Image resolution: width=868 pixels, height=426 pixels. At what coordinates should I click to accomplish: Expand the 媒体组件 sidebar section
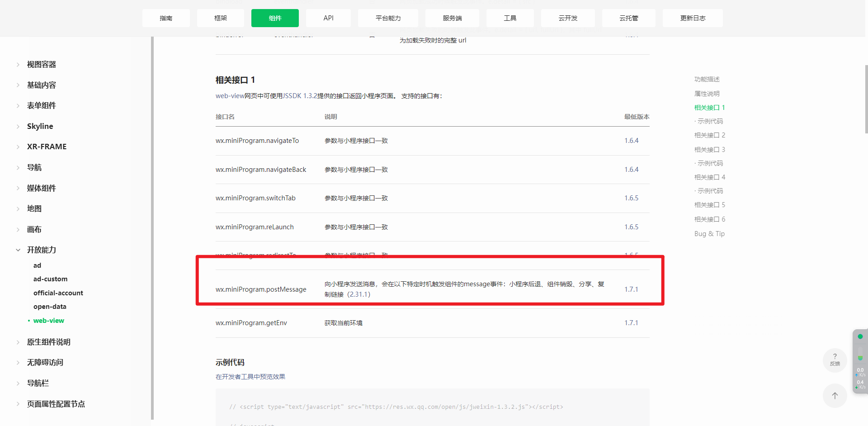tap(41, 188)
